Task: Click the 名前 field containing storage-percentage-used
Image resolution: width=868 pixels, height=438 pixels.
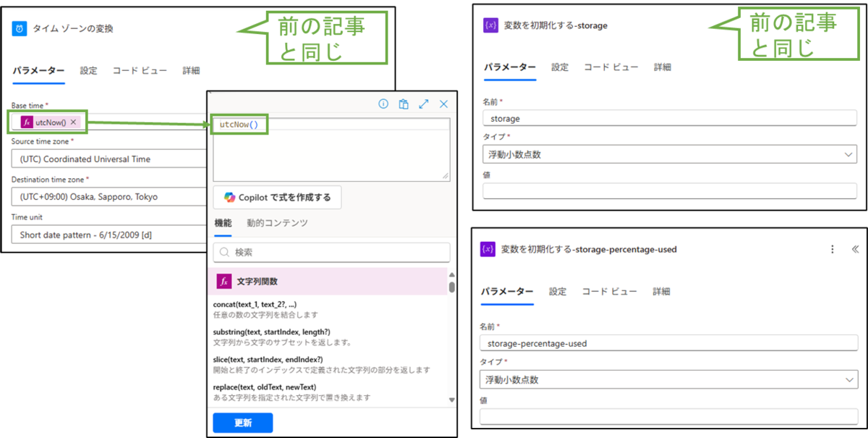Action: [668, 343]
